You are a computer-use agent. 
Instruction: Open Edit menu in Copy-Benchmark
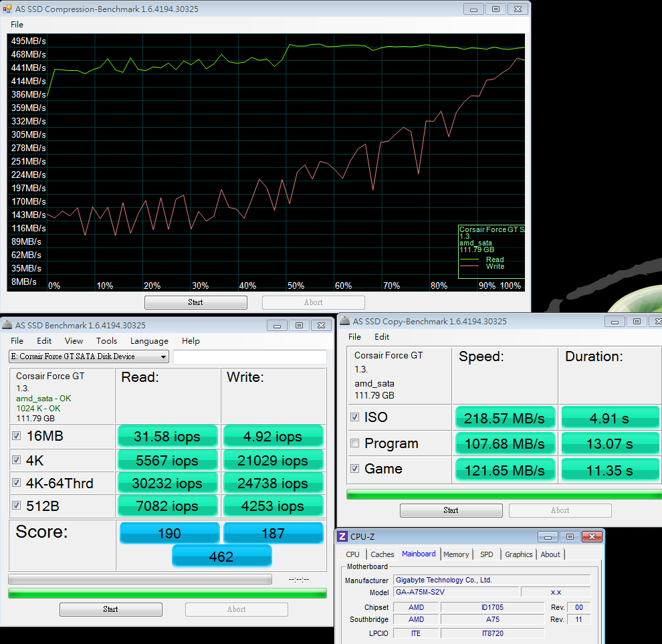coord(382,337)
